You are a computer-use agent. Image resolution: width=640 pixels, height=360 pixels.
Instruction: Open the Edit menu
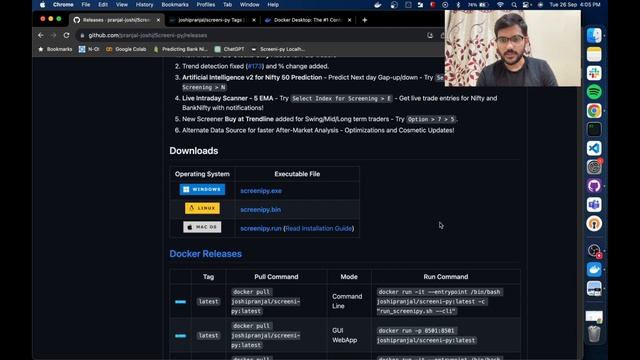(x=103, y=5)
